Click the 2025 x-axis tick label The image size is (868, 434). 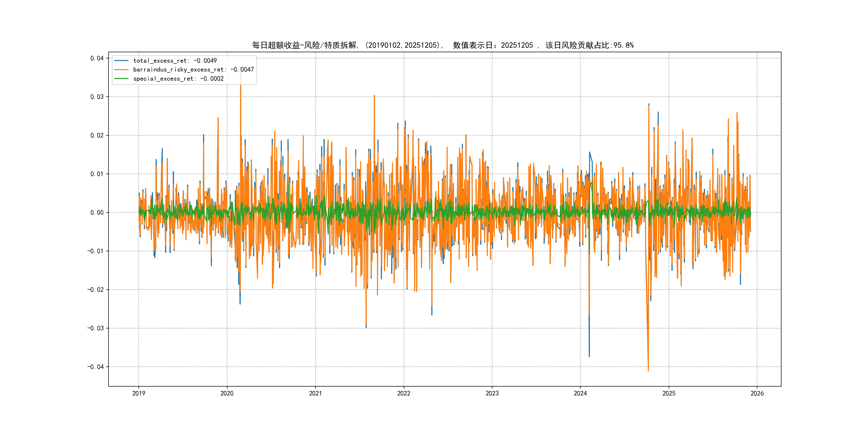click(x=669, y=393)
